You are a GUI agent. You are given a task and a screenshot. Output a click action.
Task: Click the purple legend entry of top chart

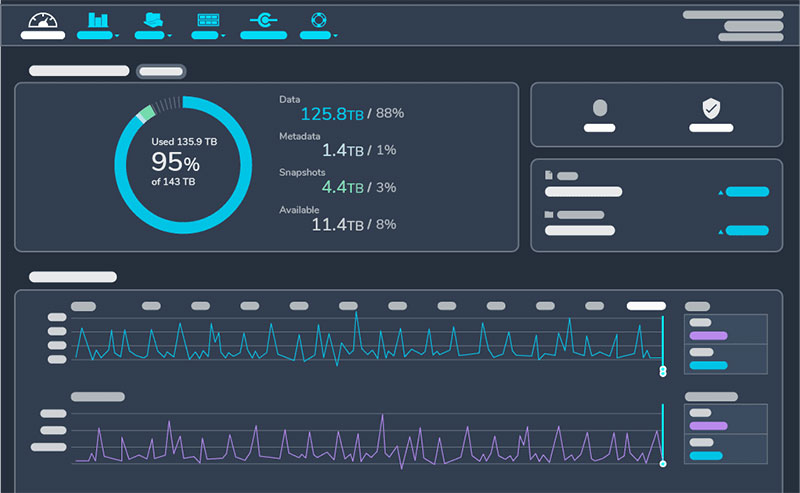coord(708,336)
